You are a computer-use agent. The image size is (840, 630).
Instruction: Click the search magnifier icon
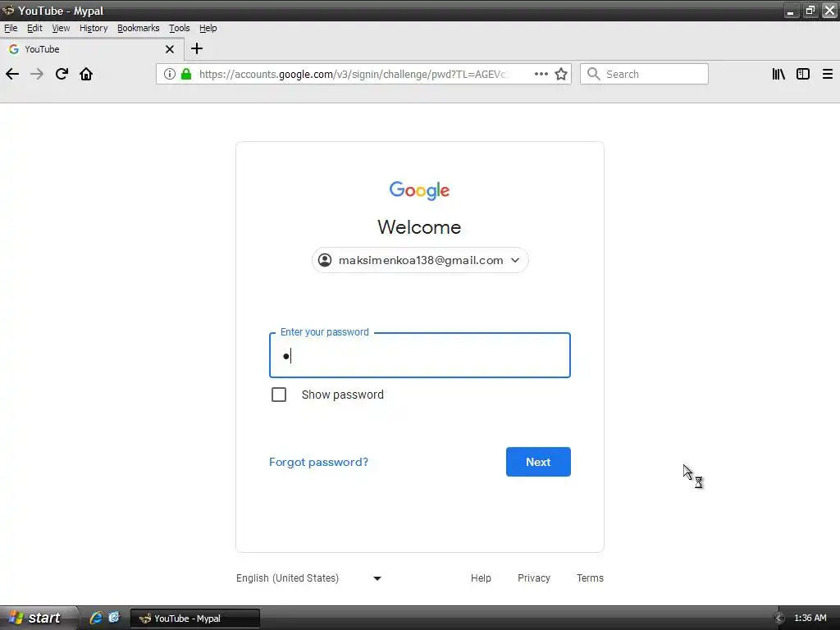(593, 74)
